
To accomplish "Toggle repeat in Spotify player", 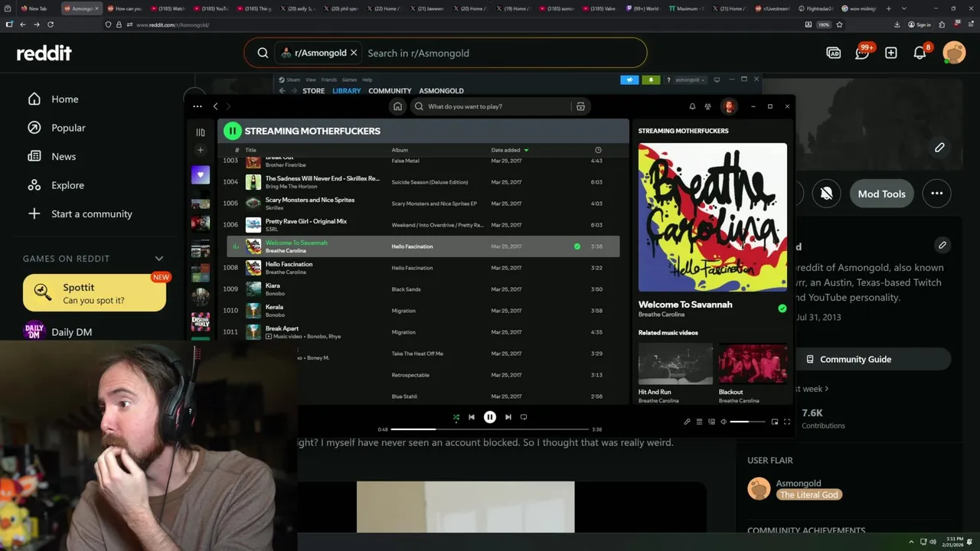I will click(x=524, y=417).
